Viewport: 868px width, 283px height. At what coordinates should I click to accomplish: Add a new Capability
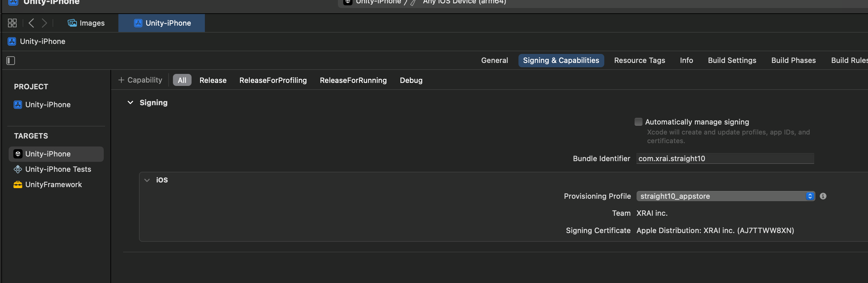click(140, 80)
